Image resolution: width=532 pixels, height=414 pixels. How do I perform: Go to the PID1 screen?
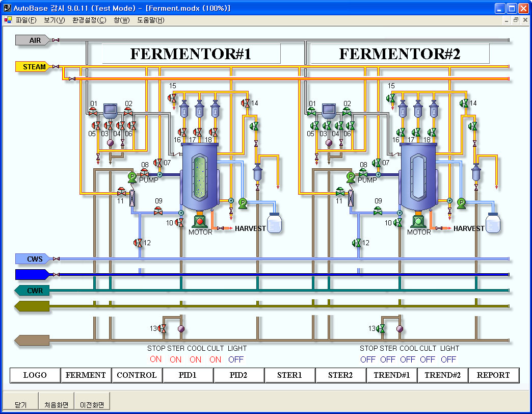(188, 375)
